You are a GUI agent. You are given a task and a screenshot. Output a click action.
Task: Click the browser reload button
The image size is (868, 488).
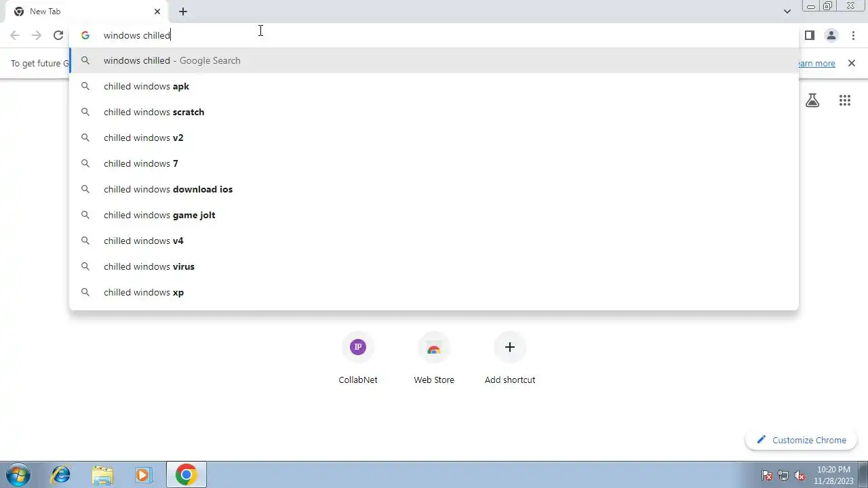pyautogui.click(x=58, y=35)
